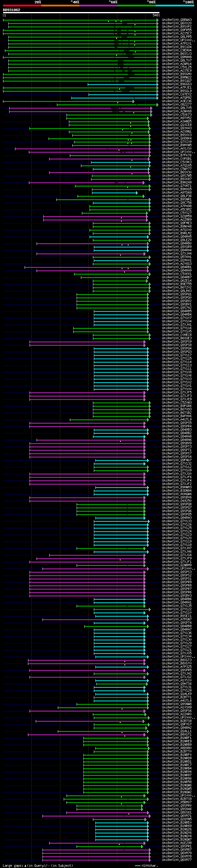Click the cyan alignment bar for UniRef100_C5X9K3

tap(122, 162)
